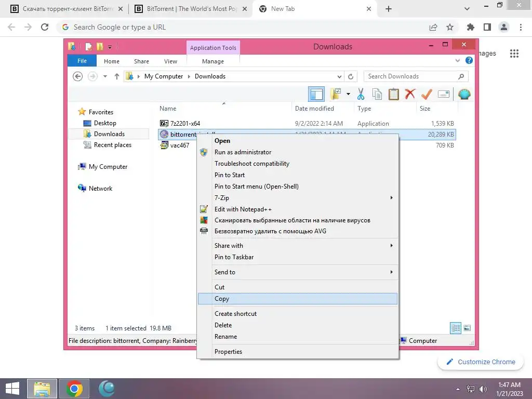
Task: Select Network in navigation pane
Action: tap(100, 188)
